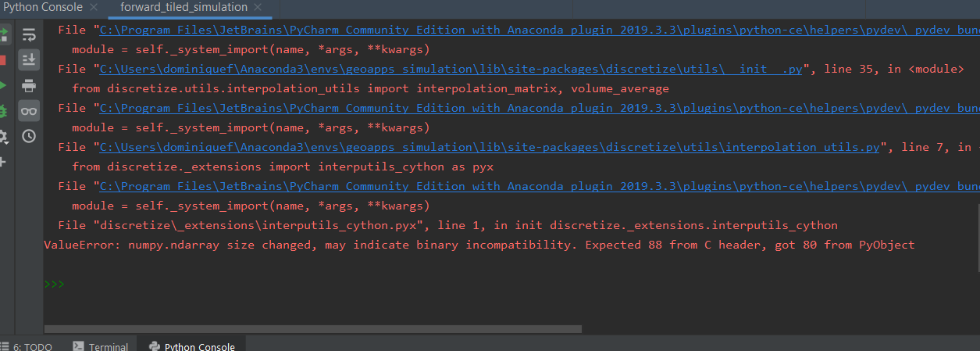Click 'from discretize._extensions import' line
Viewport: 980px width, 351px height.
(x=283, y=167)
